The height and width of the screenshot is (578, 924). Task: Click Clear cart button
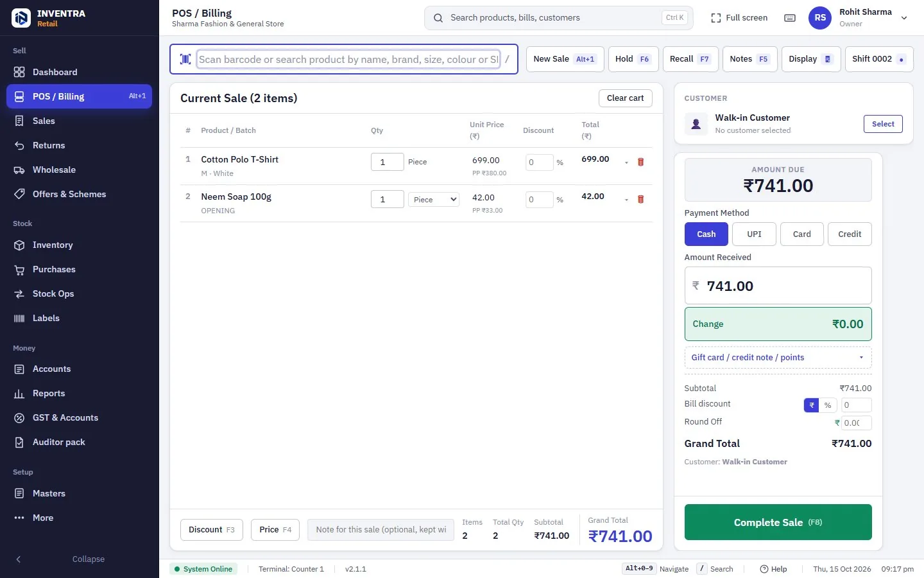[625, 98]
